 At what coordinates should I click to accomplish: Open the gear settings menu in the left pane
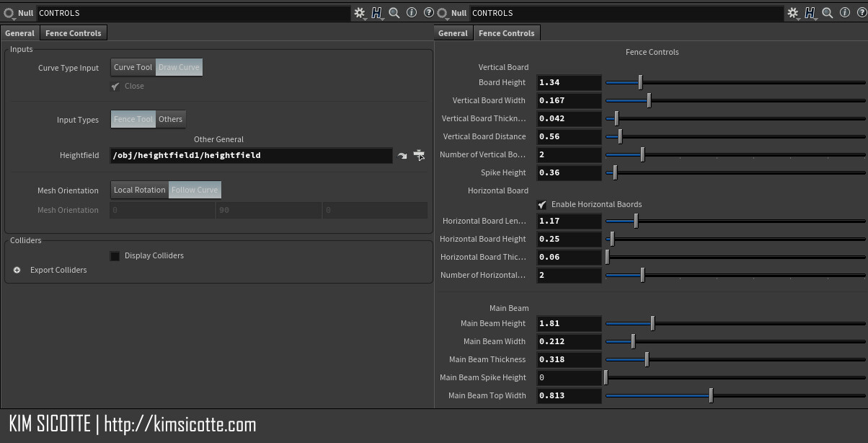(360, 13)
